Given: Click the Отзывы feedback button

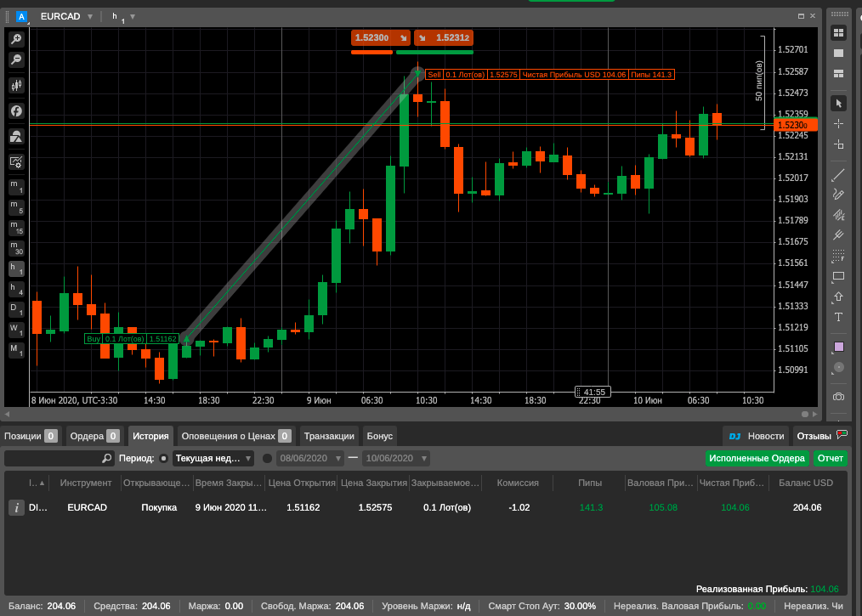Looking at the screenshot, I should coord(822,437).
